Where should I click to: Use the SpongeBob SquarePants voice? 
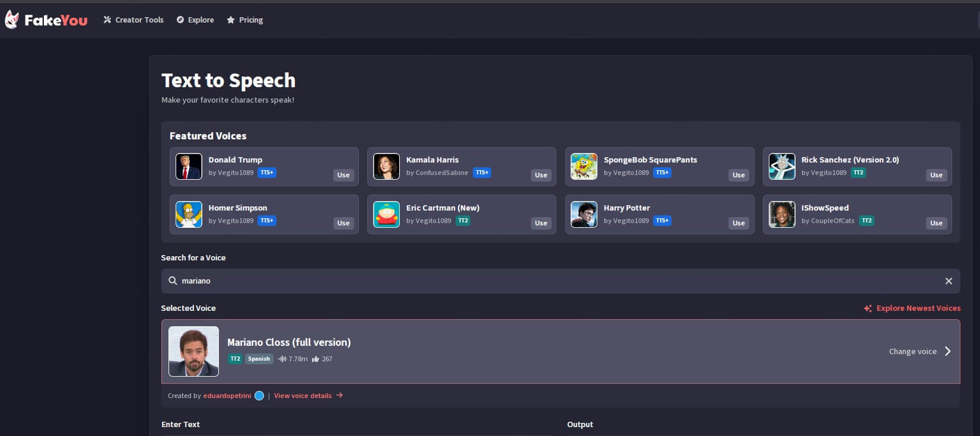[739, 175]
